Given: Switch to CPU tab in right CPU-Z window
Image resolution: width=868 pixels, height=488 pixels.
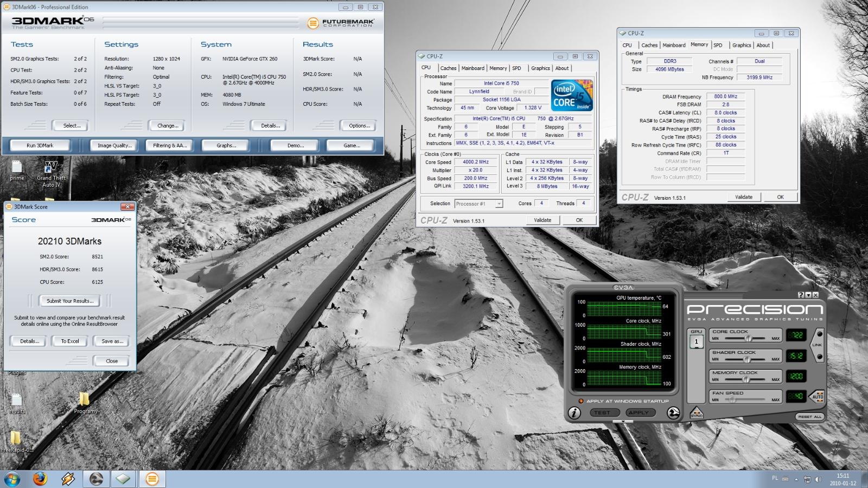Looking at the screenshot, I should 627,46.
